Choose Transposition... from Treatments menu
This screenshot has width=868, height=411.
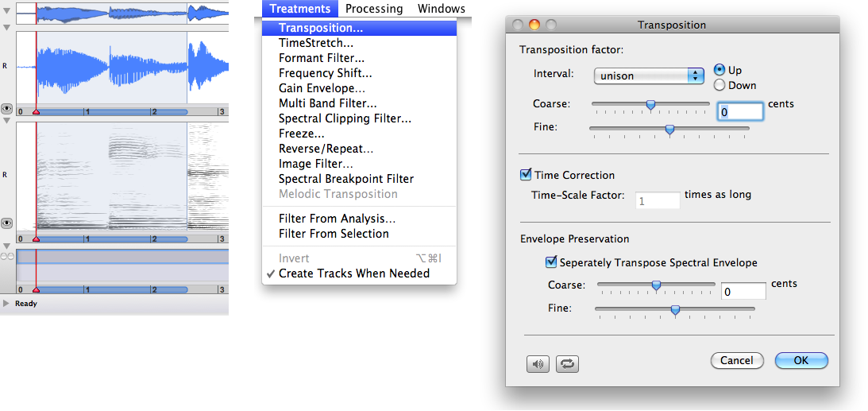tap(321, 28)
